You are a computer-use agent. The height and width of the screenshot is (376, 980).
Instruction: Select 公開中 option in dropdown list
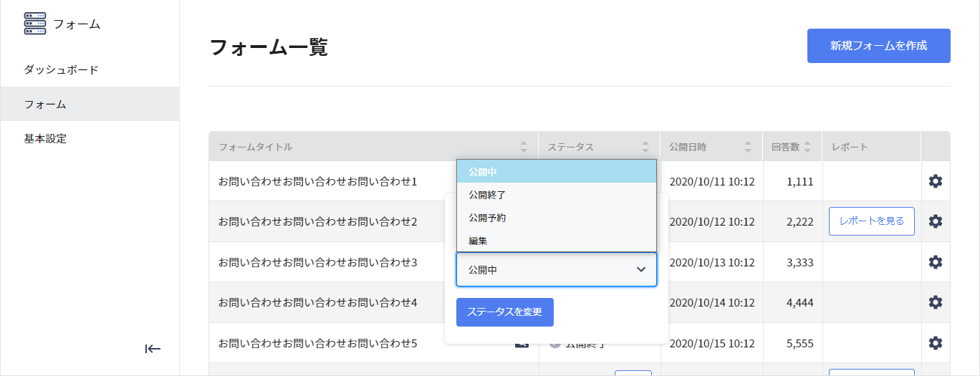point(557,171)
